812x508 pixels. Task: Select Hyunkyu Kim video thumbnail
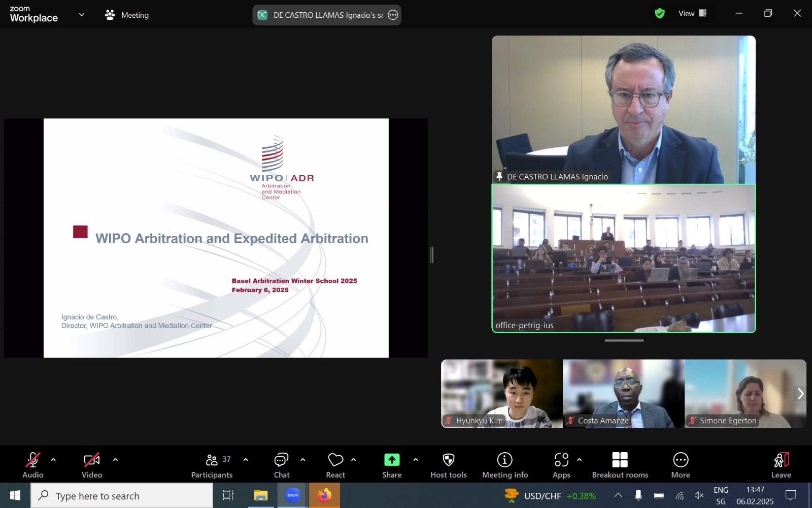(501, 394)
